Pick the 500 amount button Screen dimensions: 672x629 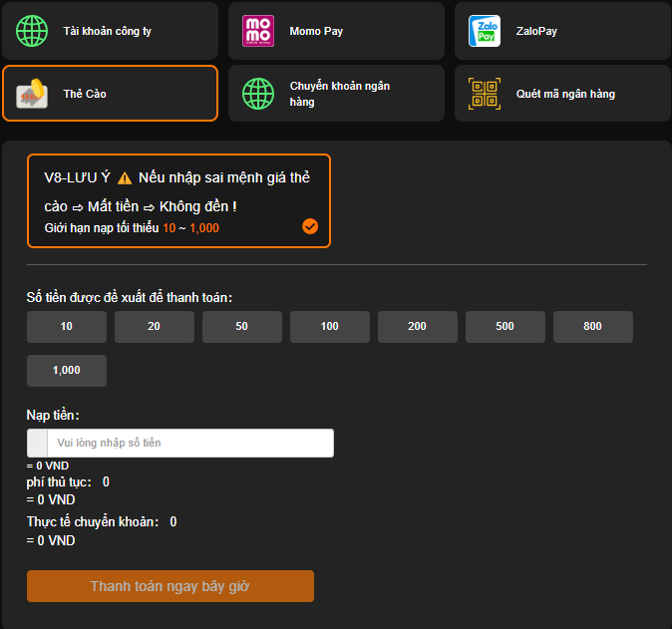pos(505,327)
